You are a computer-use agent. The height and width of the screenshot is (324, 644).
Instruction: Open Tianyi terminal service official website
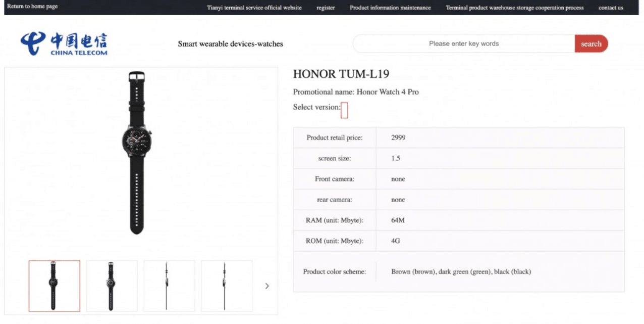click(254, 8)
